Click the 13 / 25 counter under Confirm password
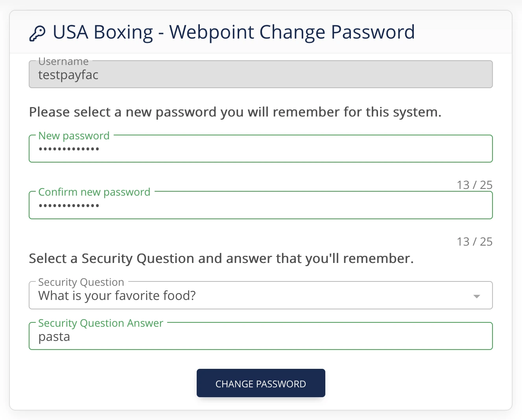 (475, 242)
